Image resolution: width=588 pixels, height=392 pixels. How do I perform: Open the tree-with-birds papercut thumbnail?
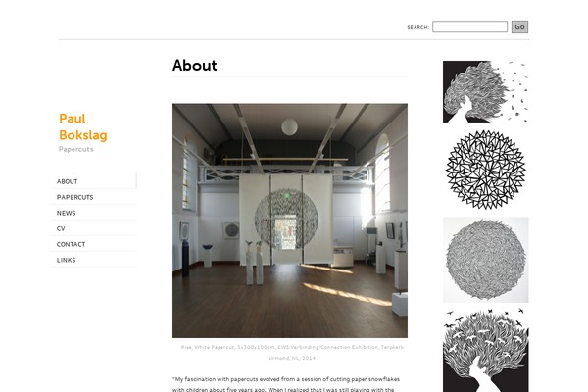[486, 350]
